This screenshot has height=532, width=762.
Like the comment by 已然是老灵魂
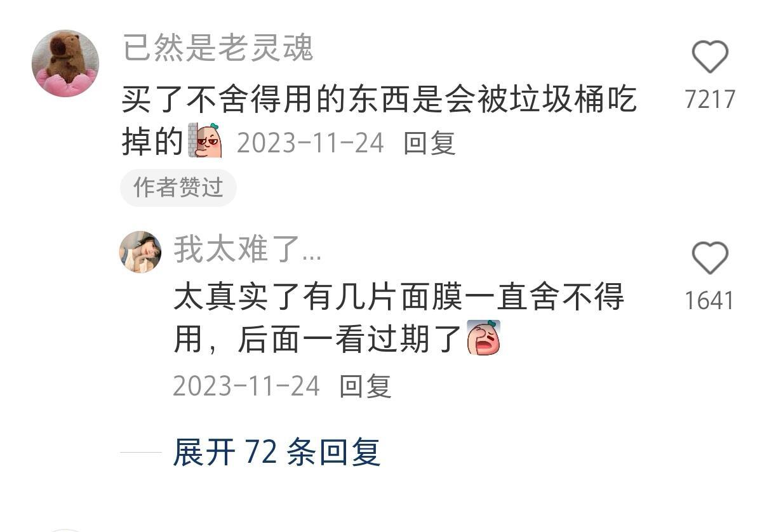click(x=709, y=57)
